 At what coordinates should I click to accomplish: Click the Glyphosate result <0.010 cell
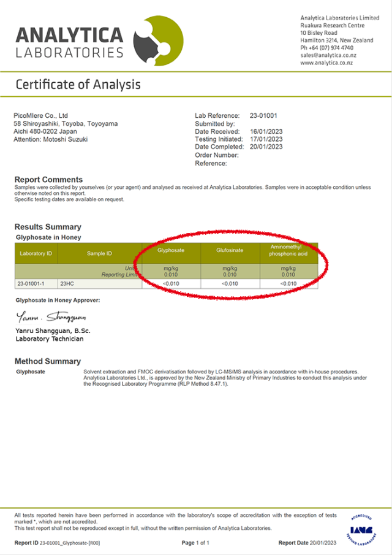pyautogui.click(x=171, y=284)
